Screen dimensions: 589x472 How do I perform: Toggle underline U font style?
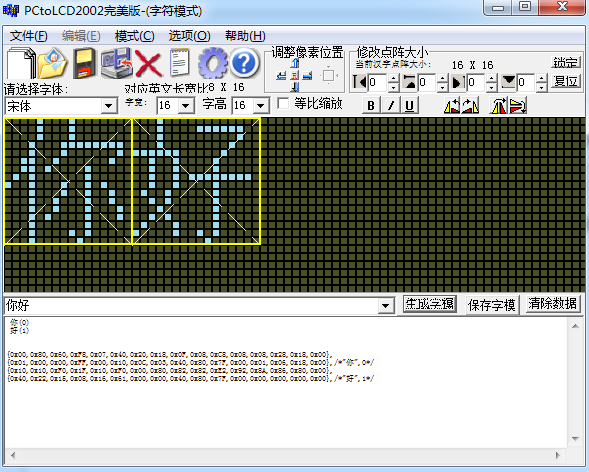point(409,106)
